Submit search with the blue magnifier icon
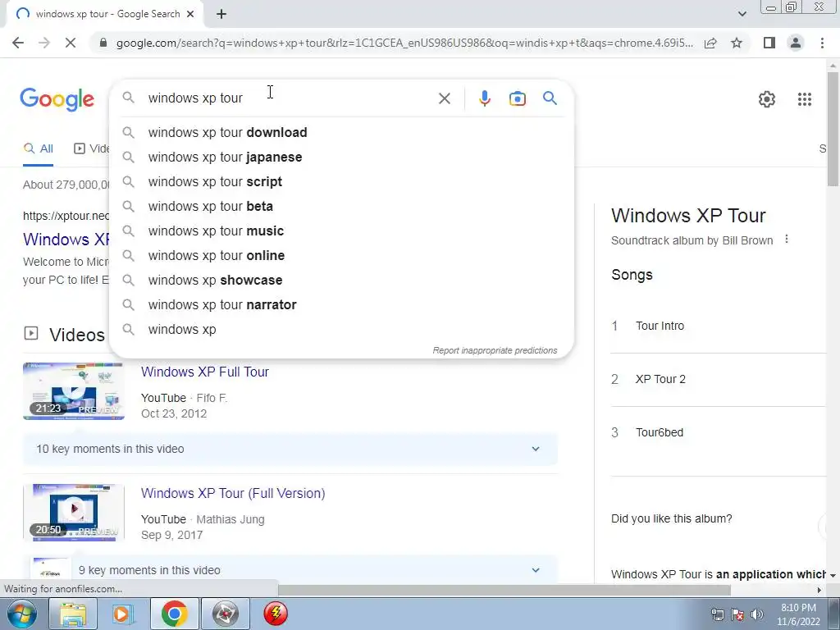The width and height of the screenshot is (840, 630). tap(550, 98)
